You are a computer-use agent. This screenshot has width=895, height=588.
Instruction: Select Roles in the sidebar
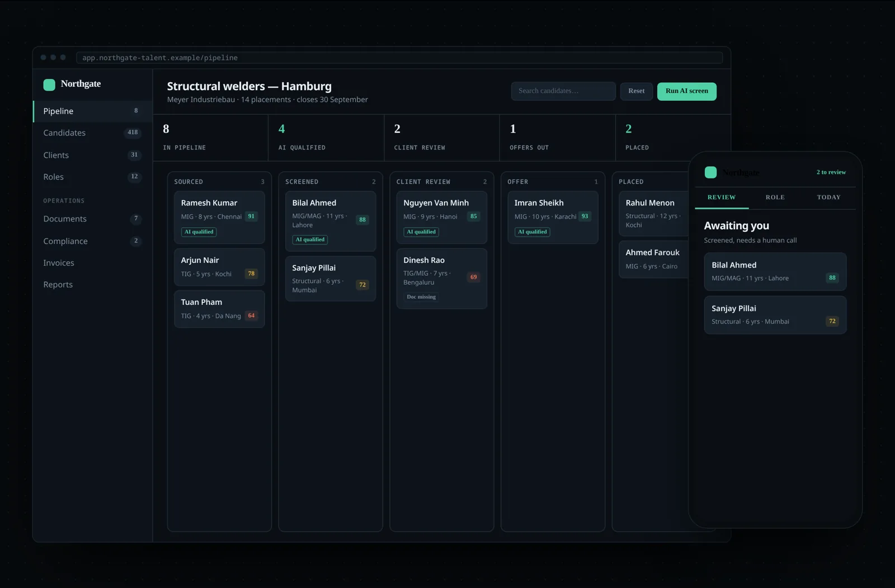pyautogui.click(x=93, y=177)
